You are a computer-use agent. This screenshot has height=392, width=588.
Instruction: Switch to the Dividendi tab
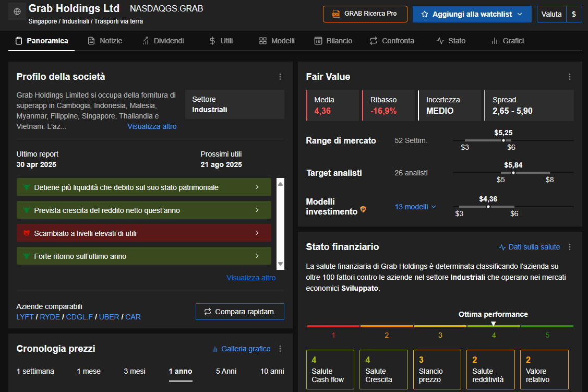[x=163, y=41]
